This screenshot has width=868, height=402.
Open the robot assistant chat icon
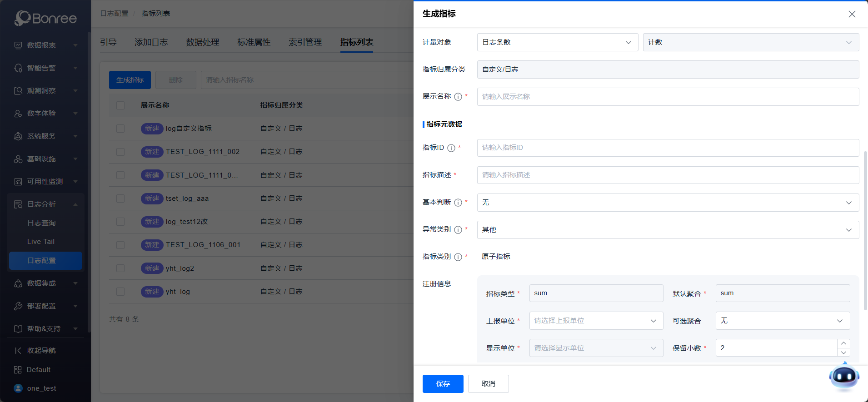pyautogui.click(x=844, y=377)
